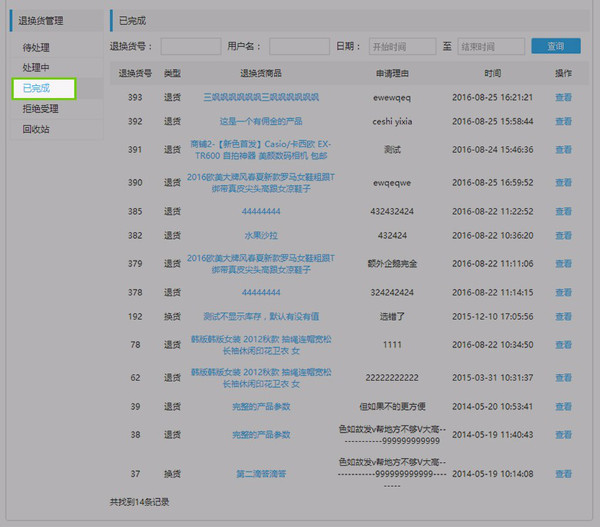Open the product link in row 393
600x527 pixels.
pos(261,97)
